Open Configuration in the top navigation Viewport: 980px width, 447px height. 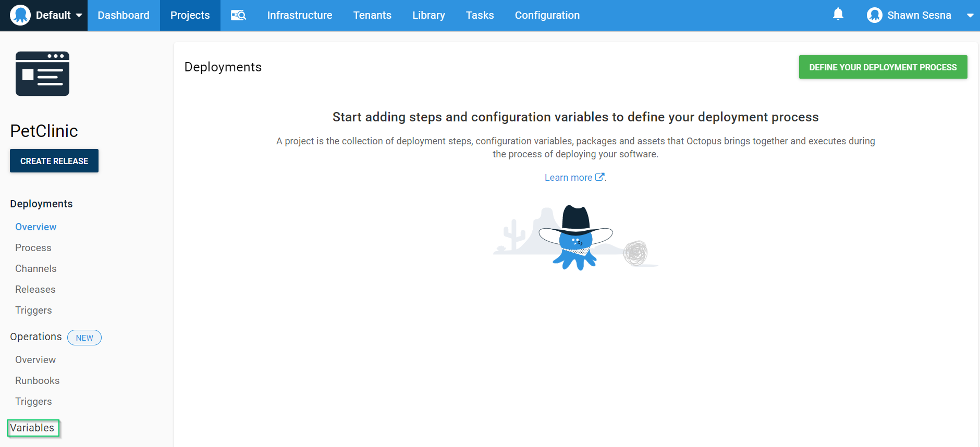pos(547,15)
